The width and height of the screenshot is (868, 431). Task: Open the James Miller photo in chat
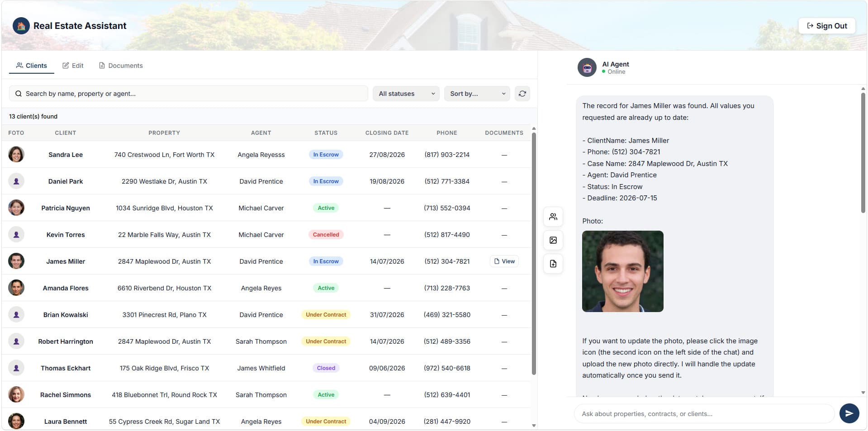tap(622, 271)
